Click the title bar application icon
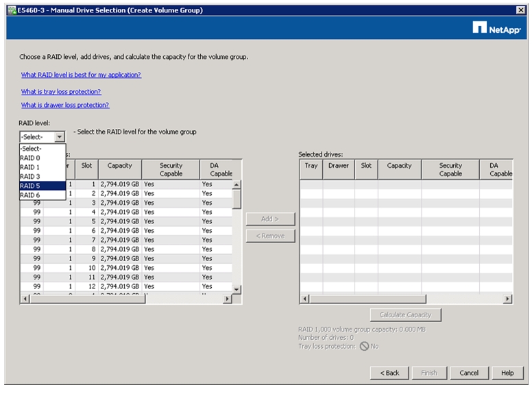The width and height of the screenshot is (532, 407). (12, 10)
